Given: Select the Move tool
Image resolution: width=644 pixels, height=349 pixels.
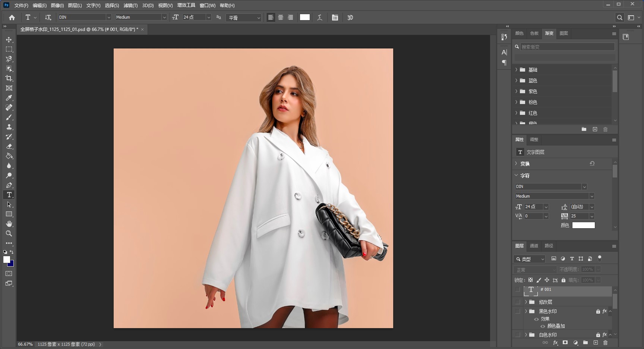Looking at the screenshot, I should tap(9, 40).
